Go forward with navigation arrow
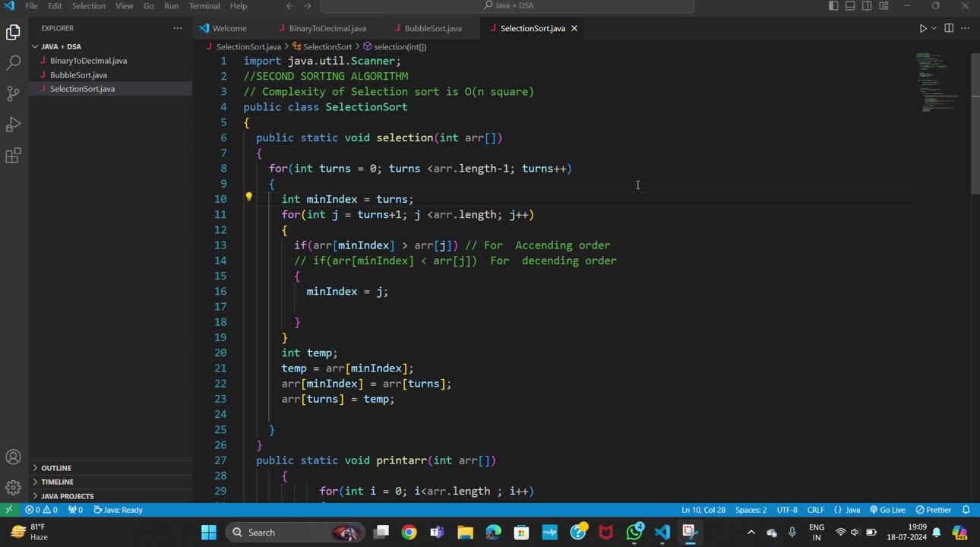 (x=307, y=6)
